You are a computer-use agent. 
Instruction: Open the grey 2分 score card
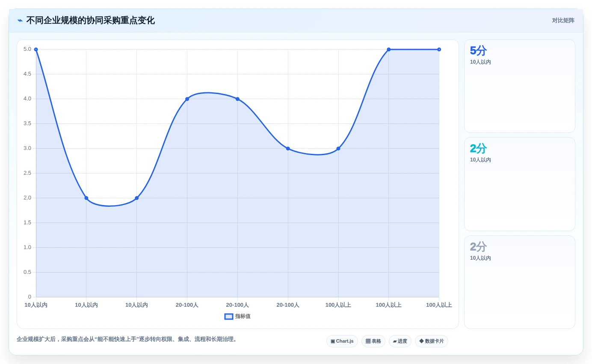pos(520,282)
